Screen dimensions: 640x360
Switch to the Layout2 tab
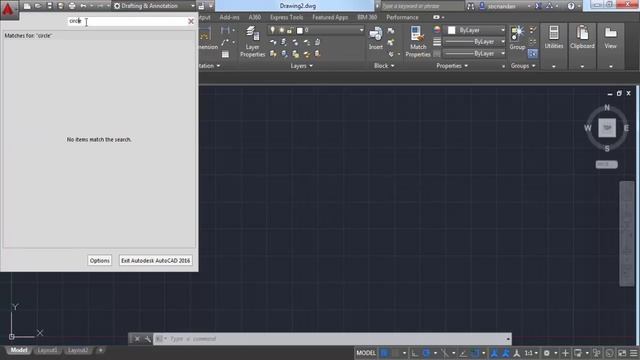click(78, 350)
